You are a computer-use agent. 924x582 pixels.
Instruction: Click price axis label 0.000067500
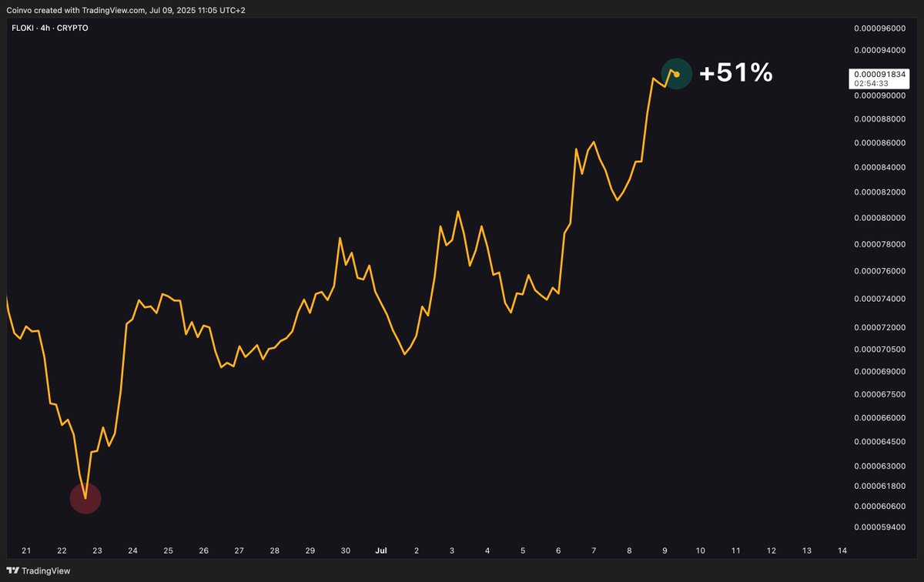pyautogui.click(x=882, y=394)
